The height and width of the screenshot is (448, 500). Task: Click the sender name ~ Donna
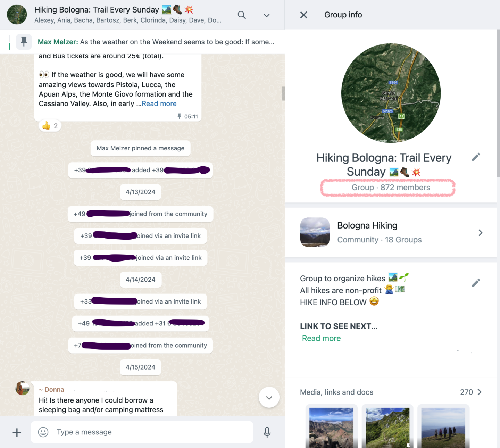point(51,390)
